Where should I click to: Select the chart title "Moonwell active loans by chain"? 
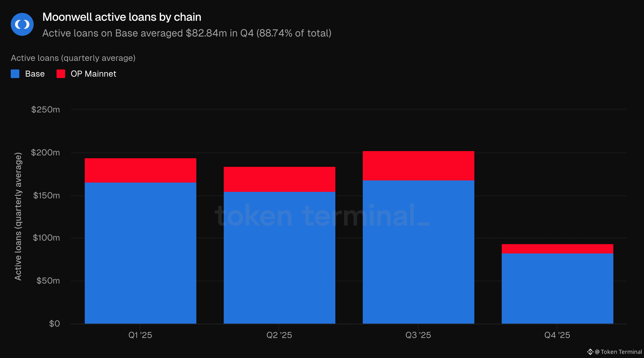(122, 17)
